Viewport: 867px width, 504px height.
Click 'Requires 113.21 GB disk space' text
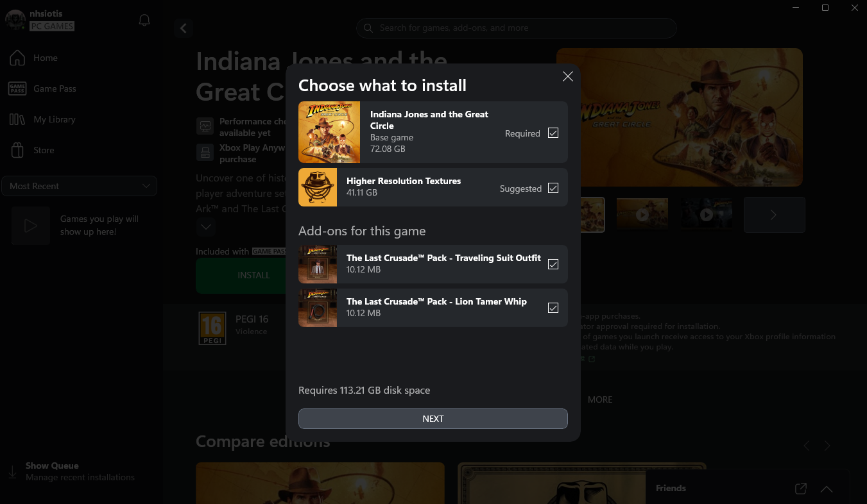(x=365, y=391)
